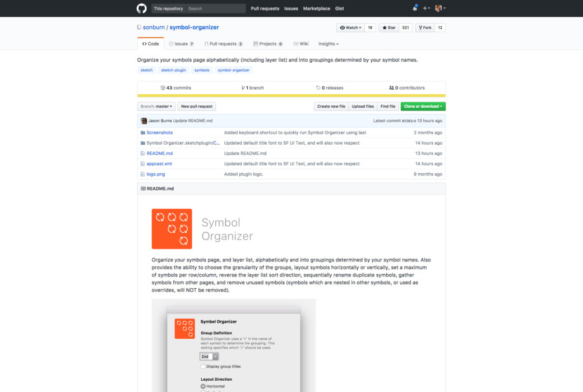
Task: Click the yellow language bar
Action: 291,95
